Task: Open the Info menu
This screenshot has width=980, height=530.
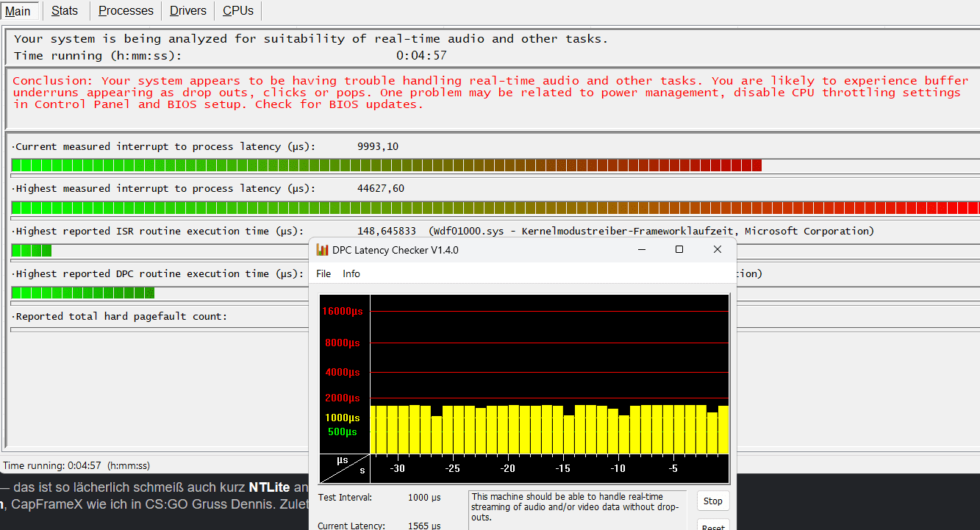Action: click(x=351, y=273)
